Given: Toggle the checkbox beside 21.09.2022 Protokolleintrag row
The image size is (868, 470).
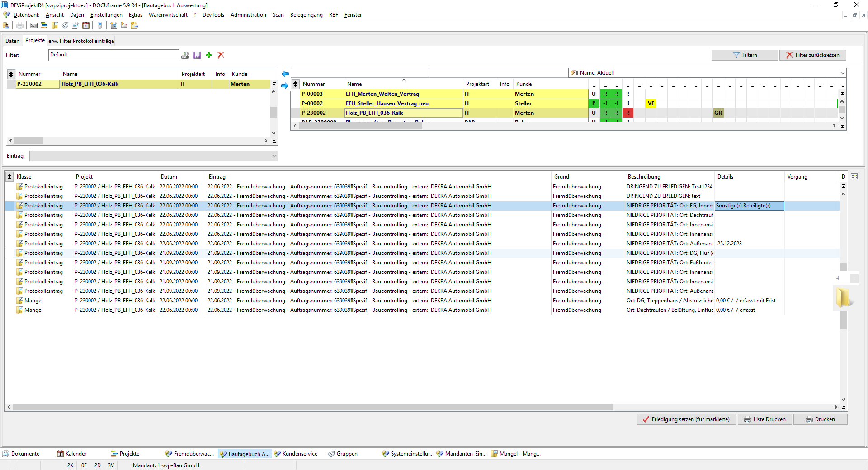Looking at the screenshot, I should coord(9,253).
